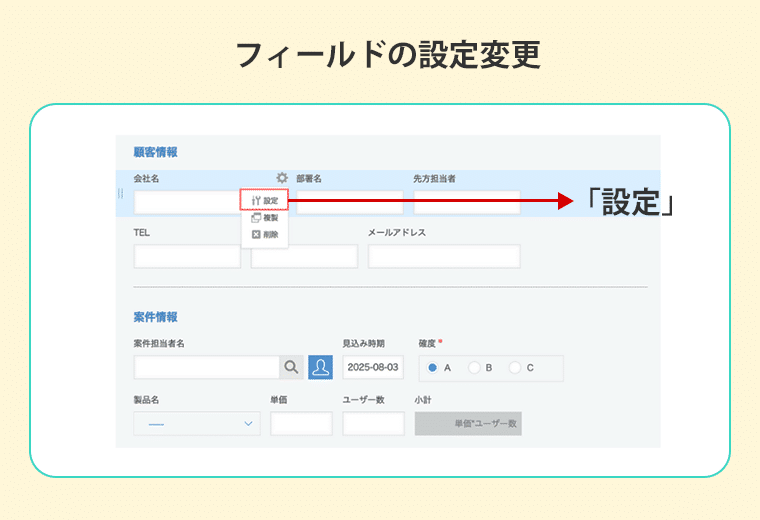Click the 案件情報 section heading

(156, 317)
